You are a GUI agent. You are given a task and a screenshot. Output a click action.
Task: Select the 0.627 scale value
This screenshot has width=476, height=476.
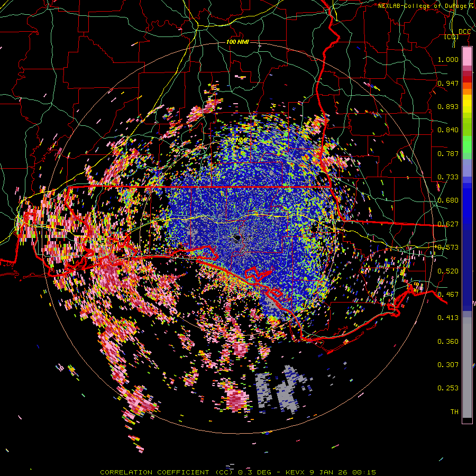click(448, 224)
